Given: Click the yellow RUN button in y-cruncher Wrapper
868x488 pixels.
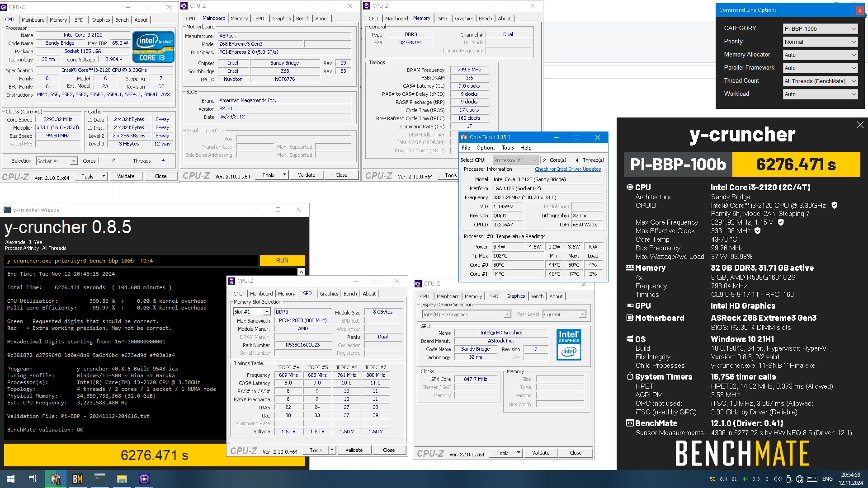Looking at the screenshot, I should tap(282, 260).
